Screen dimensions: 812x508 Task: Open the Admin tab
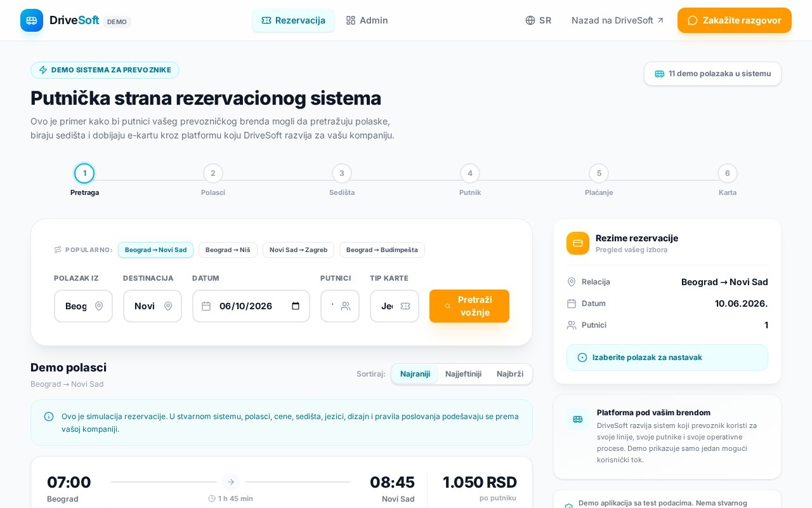point(367,20)
